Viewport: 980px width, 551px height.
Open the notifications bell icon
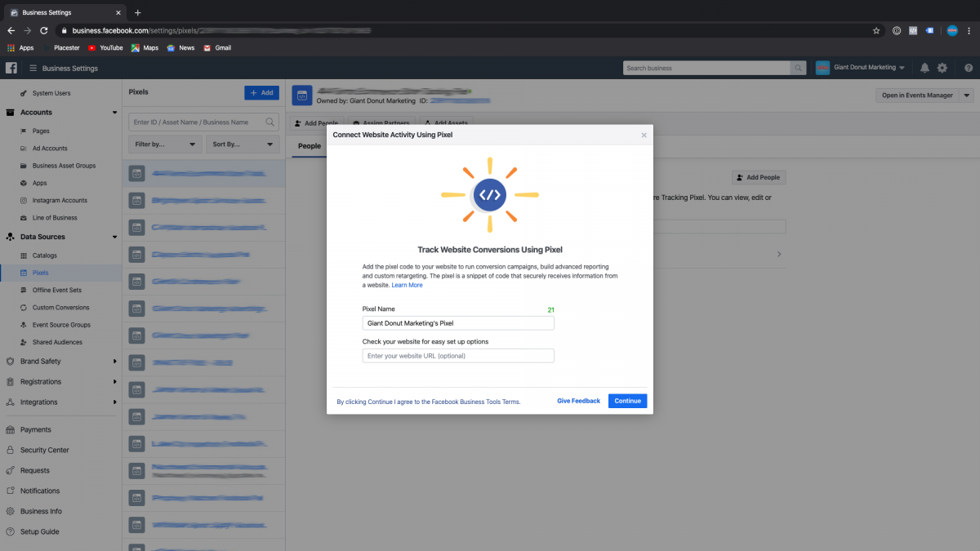(x=924, y=68)
